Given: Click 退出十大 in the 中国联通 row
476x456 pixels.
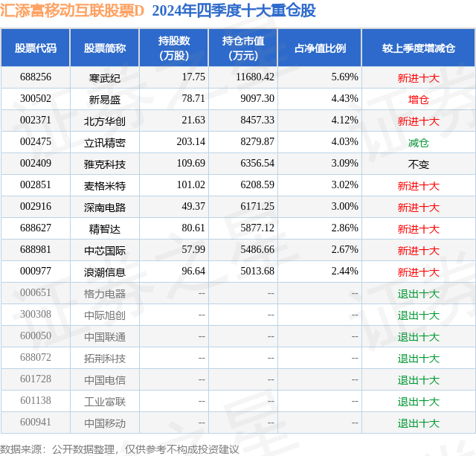Looking at the screenshot, I should [x=419, y=337].
